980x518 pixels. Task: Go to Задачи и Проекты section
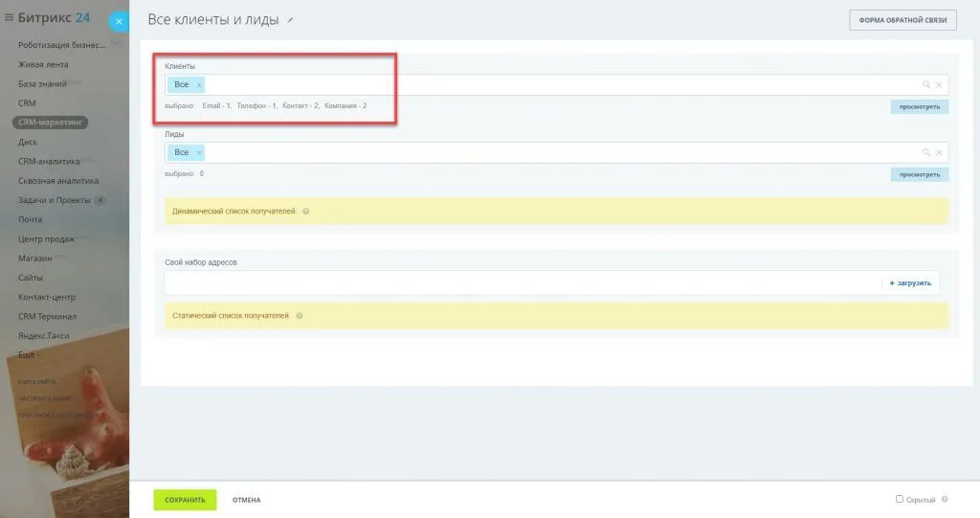[x=55, y=200]
